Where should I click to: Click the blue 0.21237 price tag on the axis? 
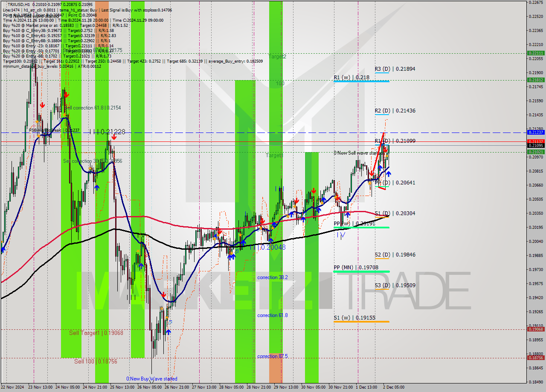pos(536,133)
